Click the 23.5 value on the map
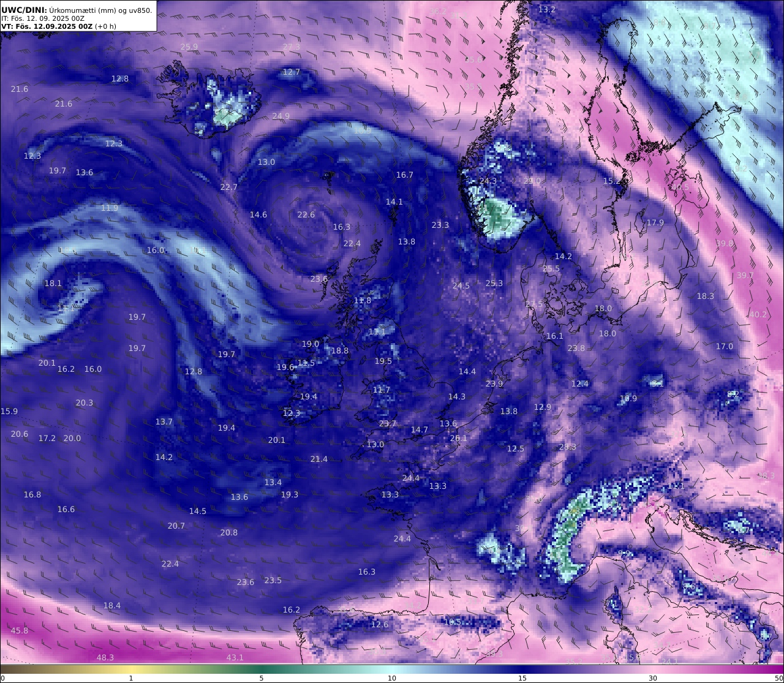Screen dimensions: 784x683 coord(273,581)
